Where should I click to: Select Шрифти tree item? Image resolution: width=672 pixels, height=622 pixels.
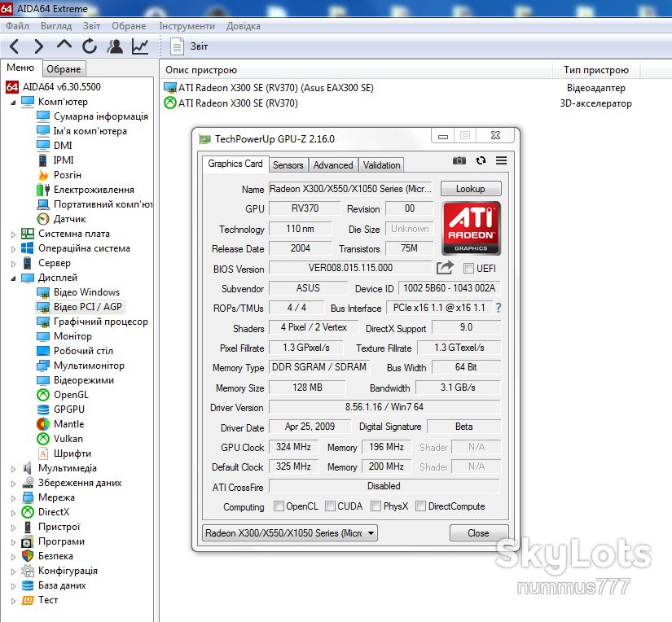(64, 453)
